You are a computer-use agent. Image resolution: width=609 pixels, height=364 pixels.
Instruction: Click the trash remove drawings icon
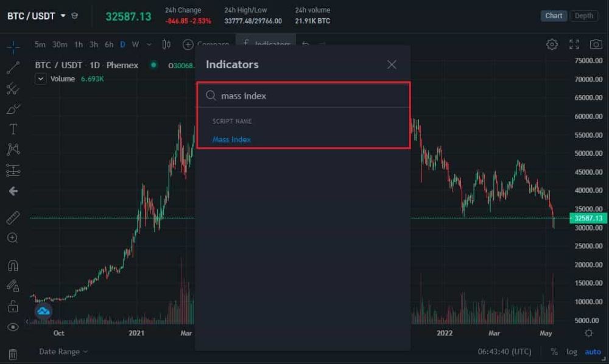click(13, 354)
